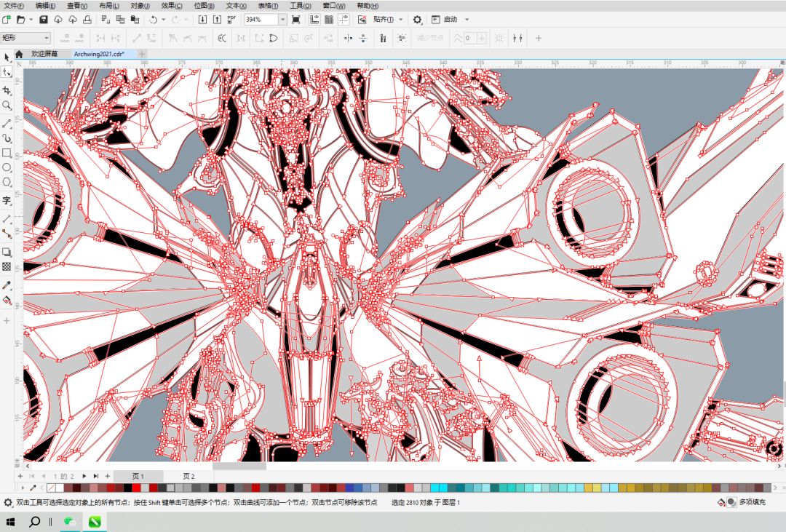This screenshot has width=786, height=532.
Task: Expand the 启动 launch dropdown
Action: [x=467, y=20]
